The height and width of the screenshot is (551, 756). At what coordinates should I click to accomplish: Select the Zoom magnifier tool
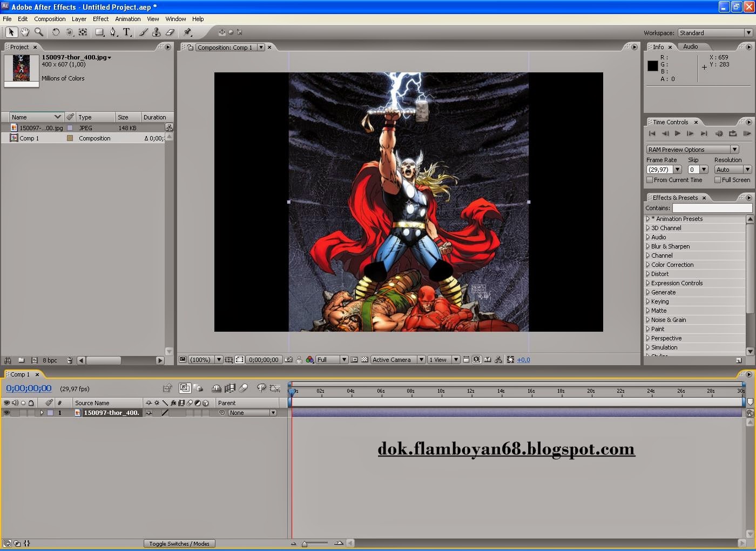(x=39, y=32)
